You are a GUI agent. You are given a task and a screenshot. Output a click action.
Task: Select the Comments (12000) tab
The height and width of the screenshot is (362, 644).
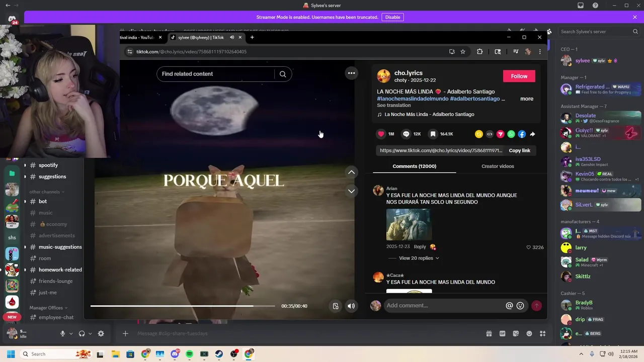(414, 166)
